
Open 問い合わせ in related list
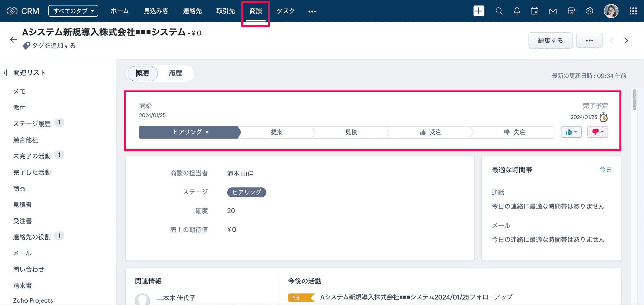tap(29, 269)
